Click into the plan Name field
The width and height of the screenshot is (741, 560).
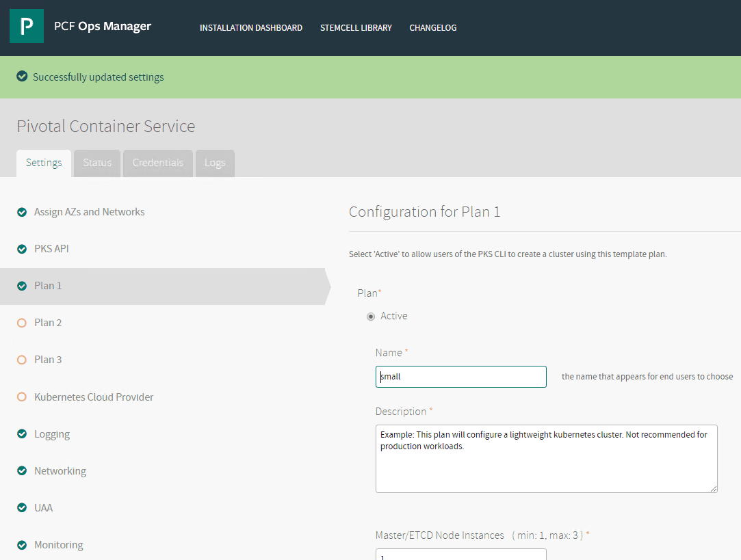[461, 377]
